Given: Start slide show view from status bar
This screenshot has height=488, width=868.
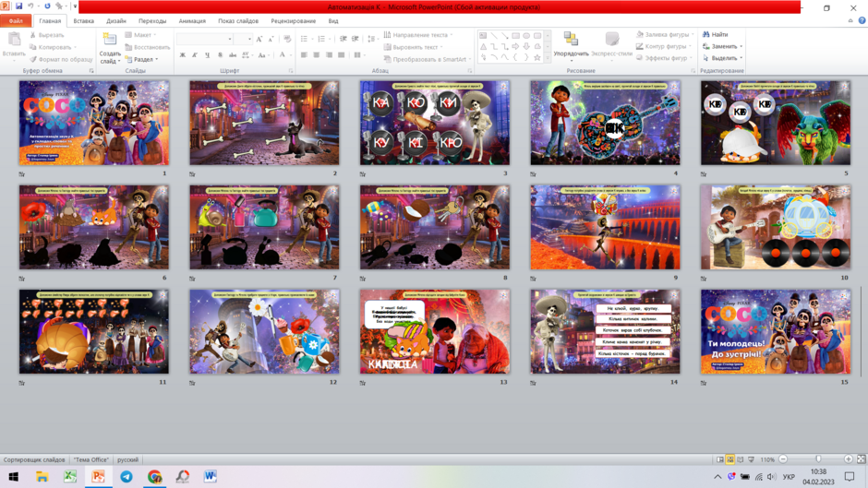Looking at the screenshot, I should pyautogui.click(x=752, y=459).
